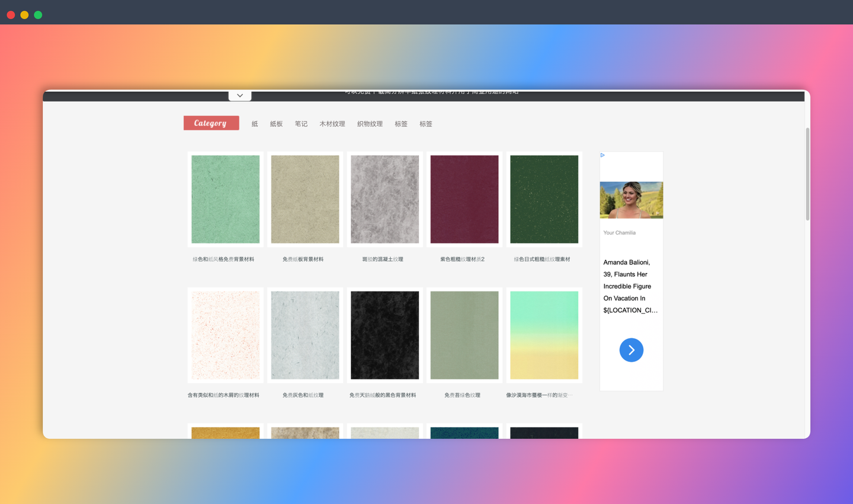Click the 免费纸板背景材料 caption

pos(303,259)
